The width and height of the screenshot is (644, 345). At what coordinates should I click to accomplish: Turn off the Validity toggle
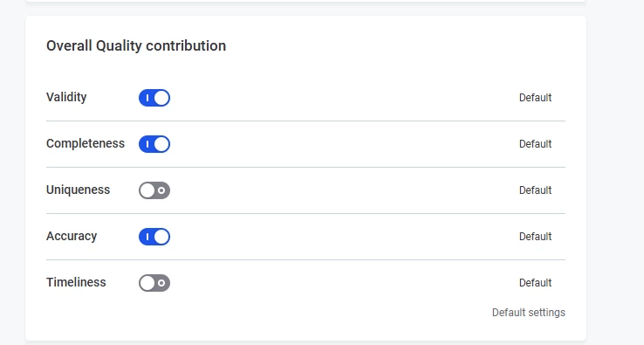coord(154,98)
